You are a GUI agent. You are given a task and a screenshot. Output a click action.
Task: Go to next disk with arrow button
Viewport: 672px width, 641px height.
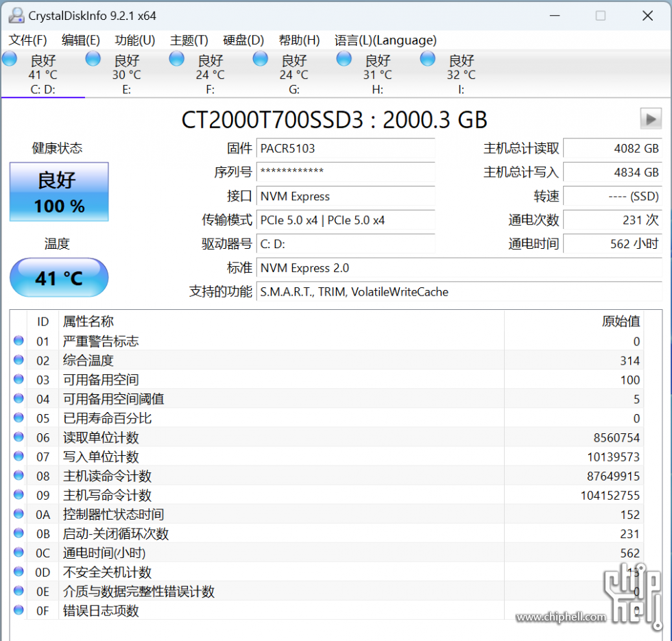click(x=651, y=119)
